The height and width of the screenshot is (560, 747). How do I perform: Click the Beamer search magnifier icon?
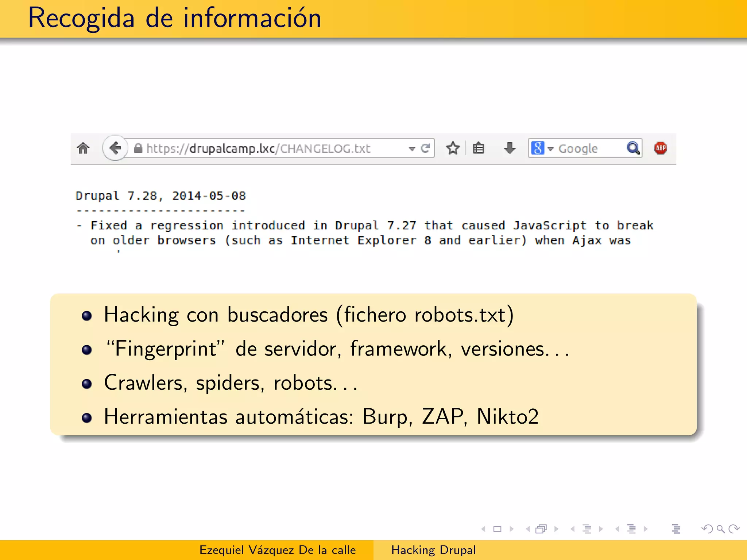click(721, 529)
